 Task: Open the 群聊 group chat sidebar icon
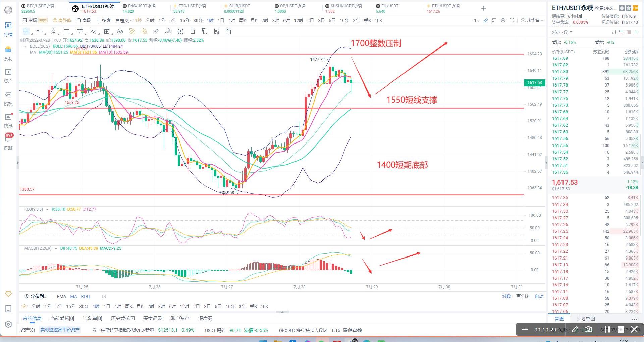(x=8, y=142)
